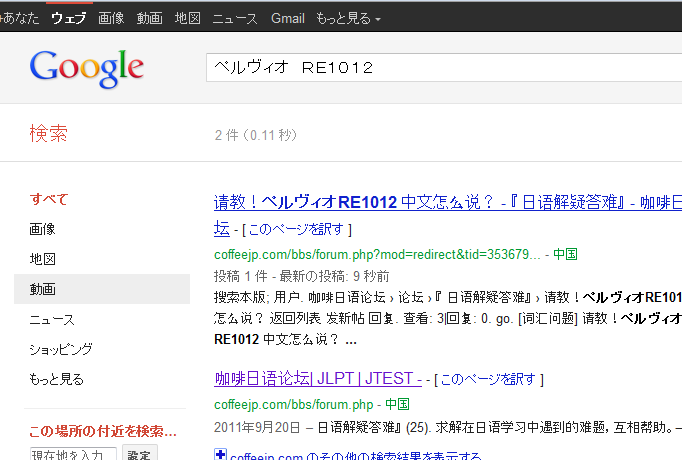Open 動画 in the top navigation bar
The height and width of the screenshot is (460, 682).
click(149, 18)
